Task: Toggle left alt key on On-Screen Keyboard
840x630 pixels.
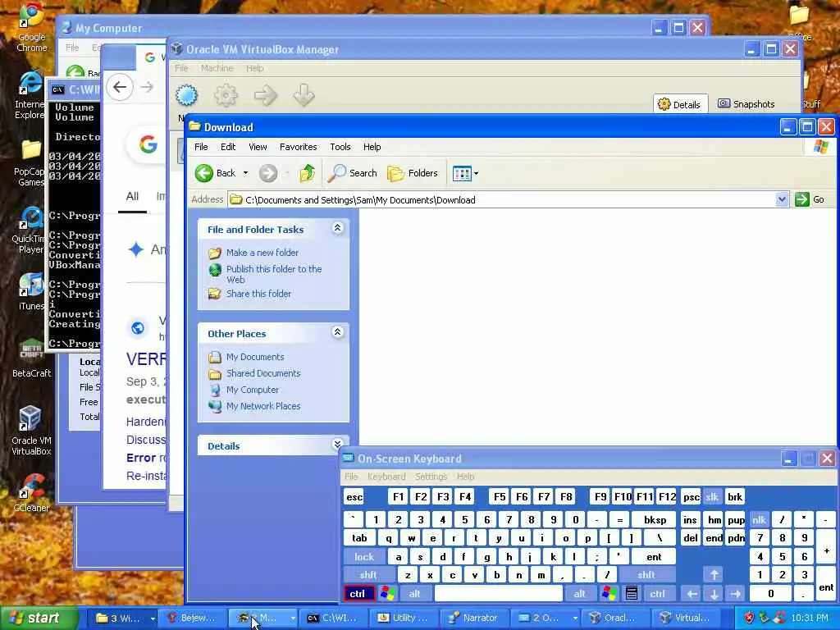Action: [414, 594]
